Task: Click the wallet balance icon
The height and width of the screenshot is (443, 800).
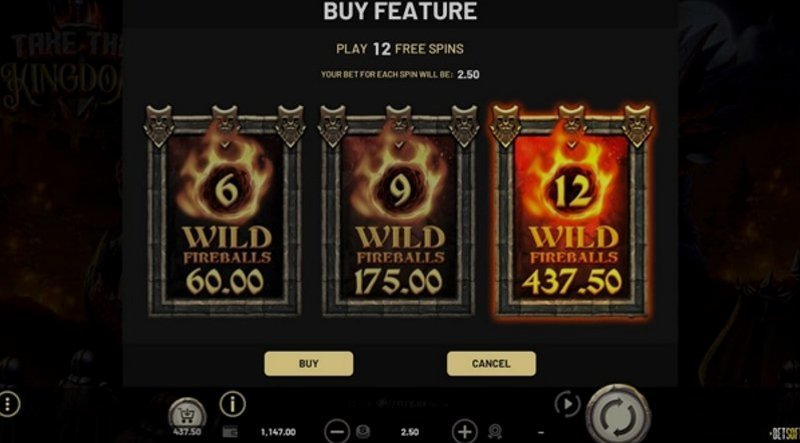Action: pos(230,432)
